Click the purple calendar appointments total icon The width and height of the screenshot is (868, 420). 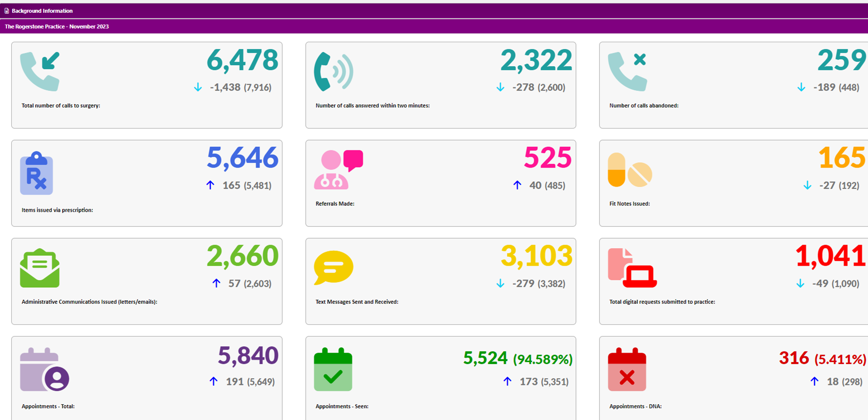(44, 370)
